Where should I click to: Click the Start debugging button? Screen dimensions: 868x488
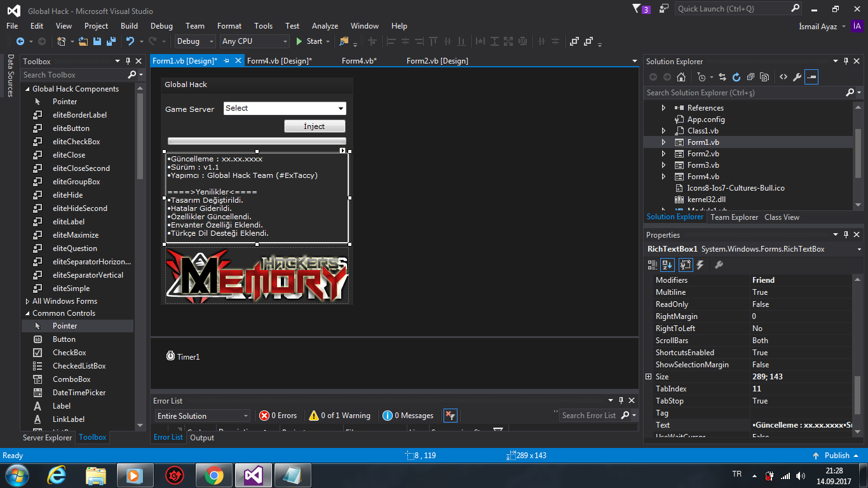coord(310,41)
